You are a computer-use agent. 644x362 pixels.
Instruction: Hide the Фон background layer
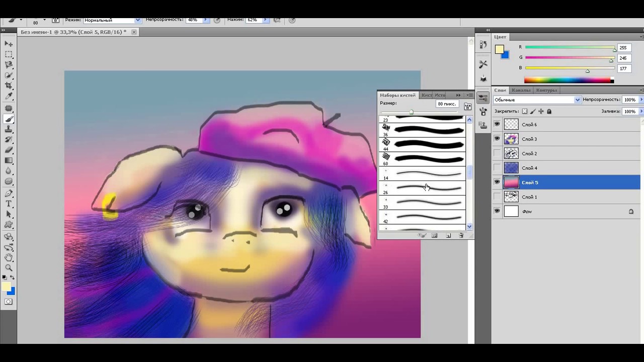[497, 212]
